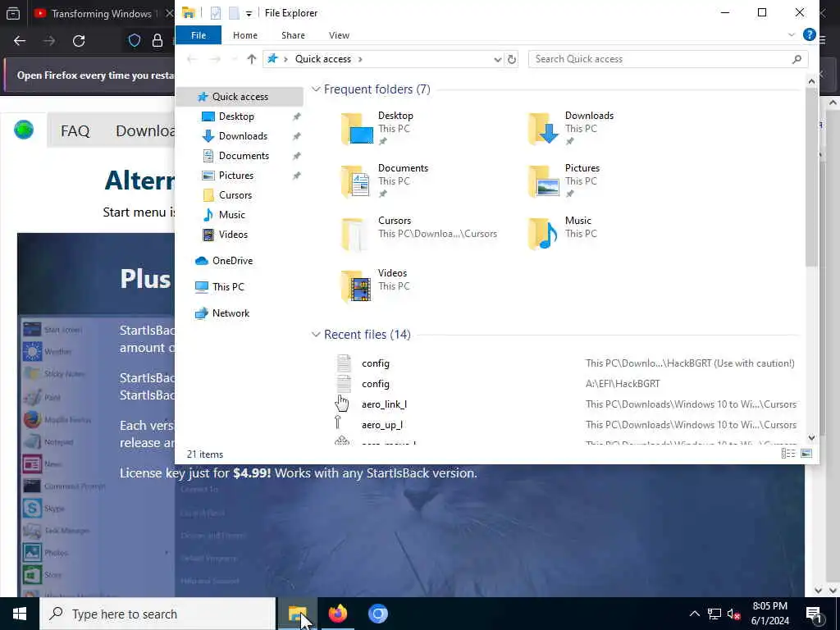Click the taskbar search box

[157, 614]
